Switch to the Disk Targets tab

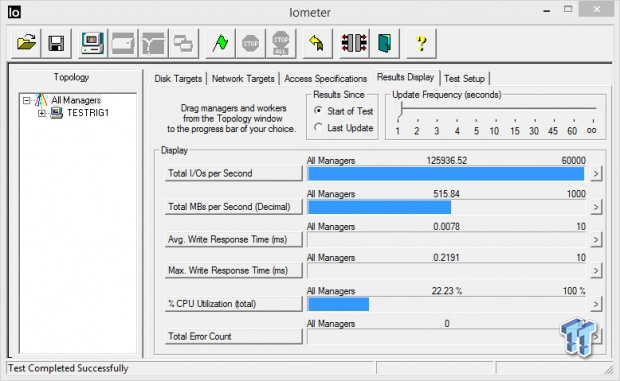pos(178,79)
